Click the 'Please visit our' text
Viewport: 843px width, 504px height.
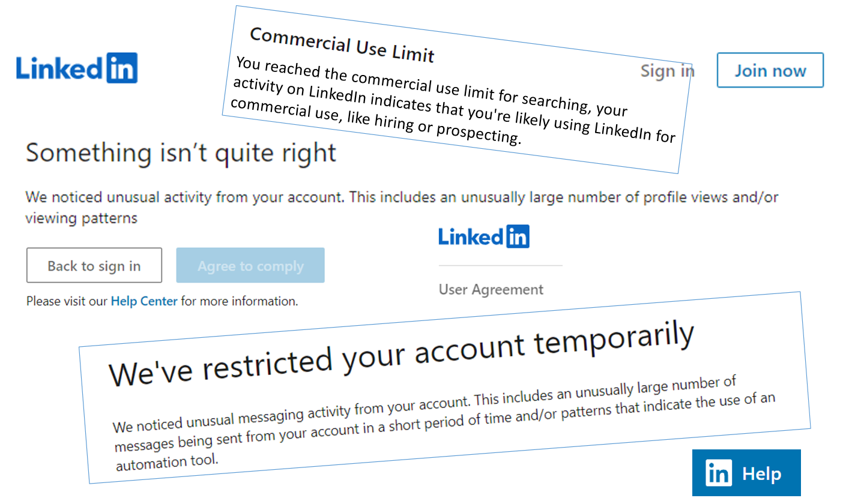pos(67,301)
